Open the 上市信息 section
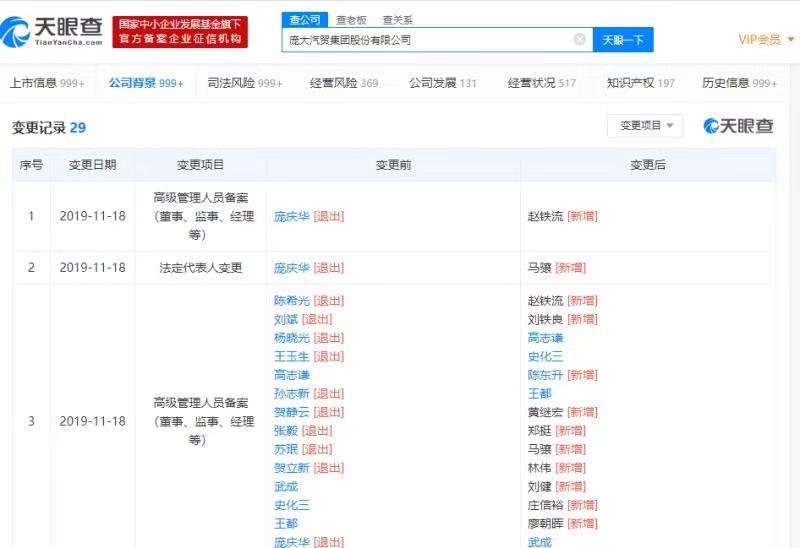Screen dimensions: 800x548 (x=46, y=83)
